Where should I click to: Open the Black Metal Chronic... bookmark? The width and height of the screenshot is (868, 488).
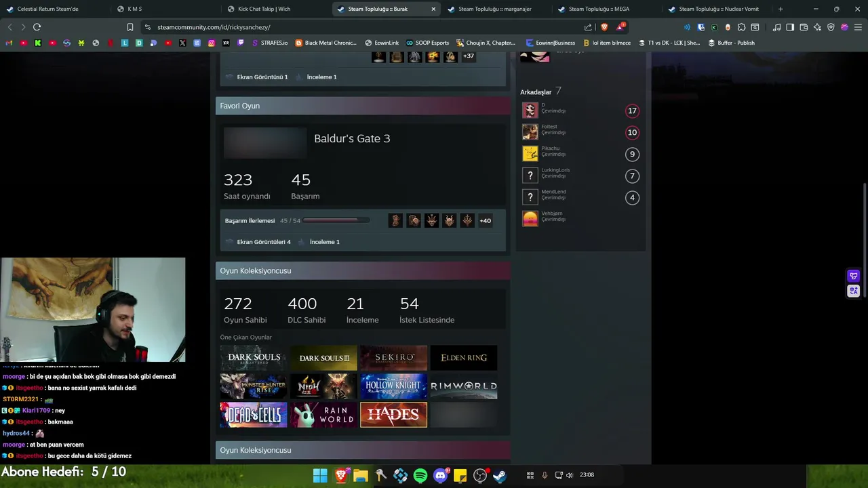click(325, 43)
